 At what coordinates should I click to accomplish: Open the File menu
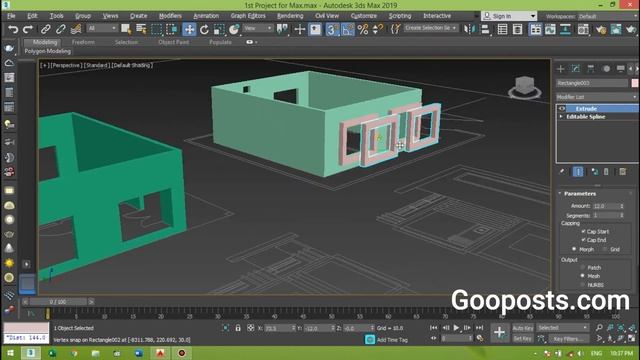[11, 16]
